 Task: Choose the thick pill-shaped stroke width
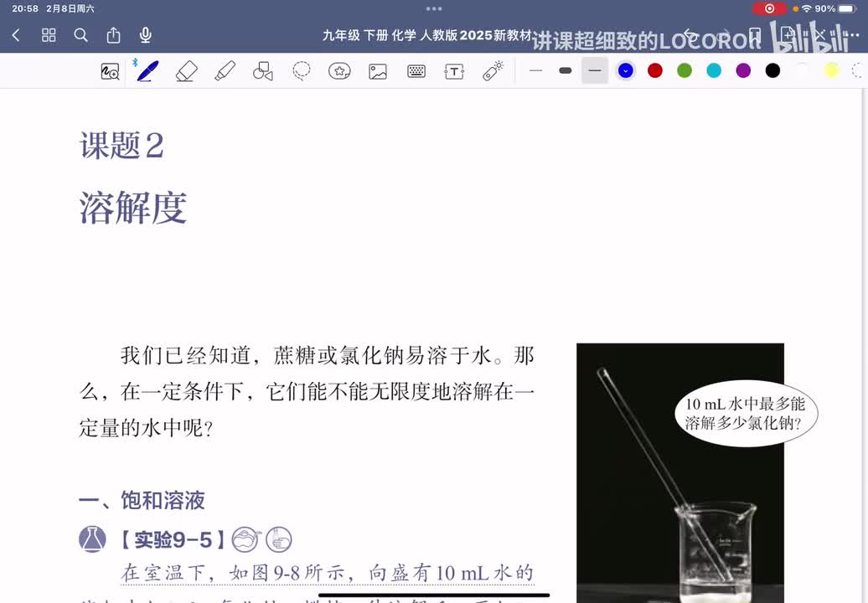566,71
